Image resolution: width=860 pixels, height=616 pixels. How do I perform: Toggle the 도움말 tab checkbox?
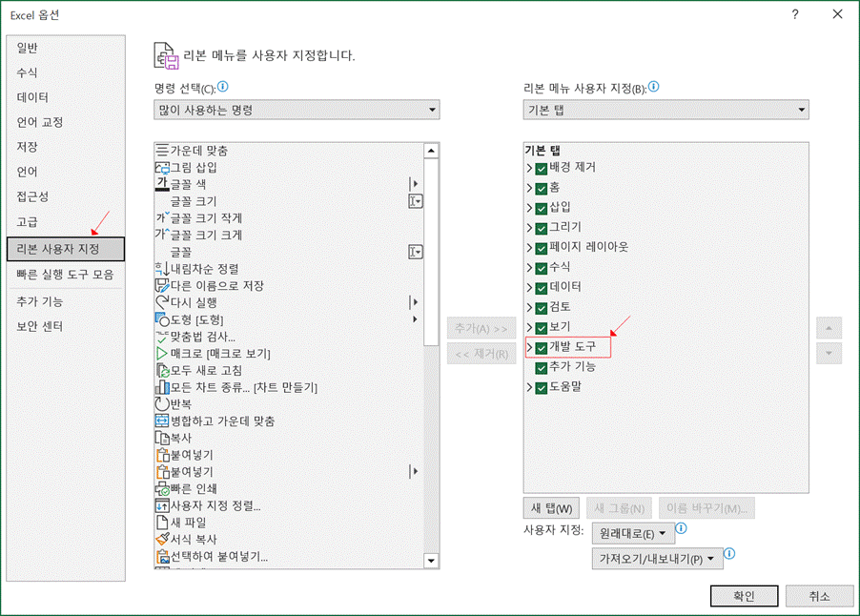point(542,388)
